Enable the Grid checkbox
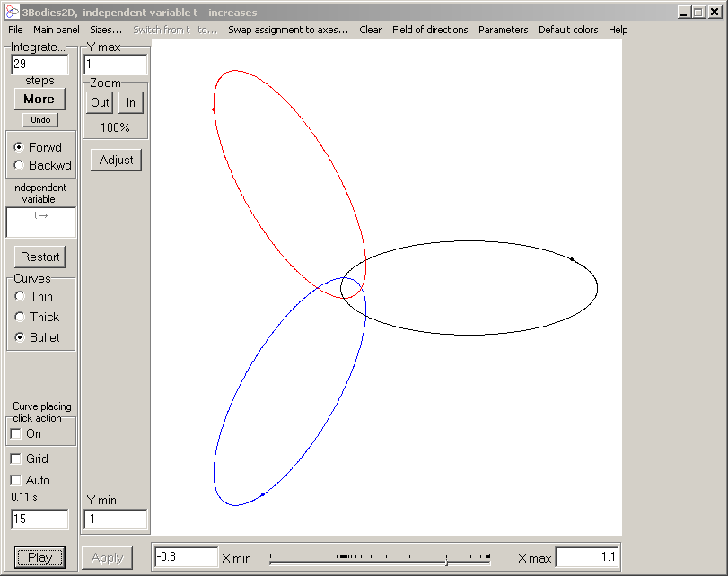 tap(16, 458)
